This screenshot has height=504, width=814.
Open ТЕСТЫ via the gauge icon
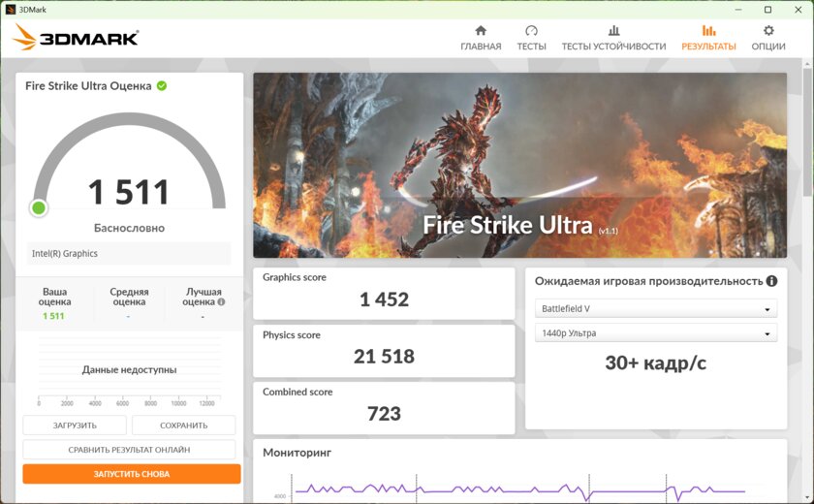pos(531,31)
